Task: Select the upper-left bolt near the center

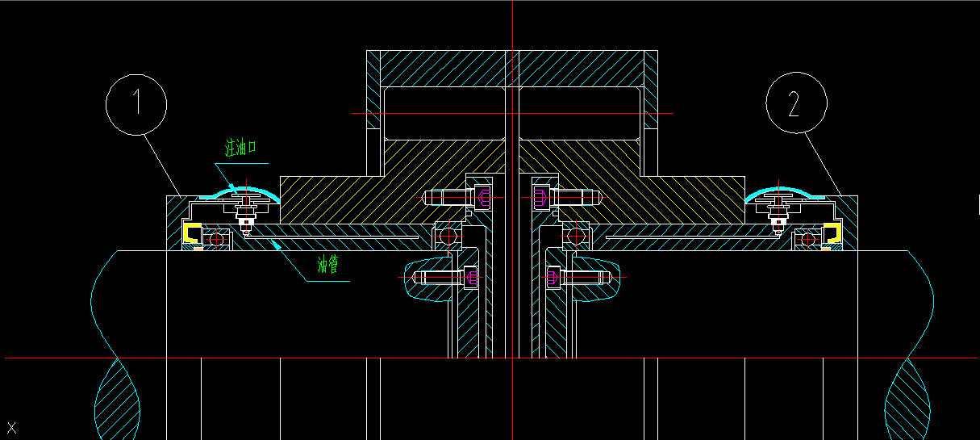Action: pos(456,197)
